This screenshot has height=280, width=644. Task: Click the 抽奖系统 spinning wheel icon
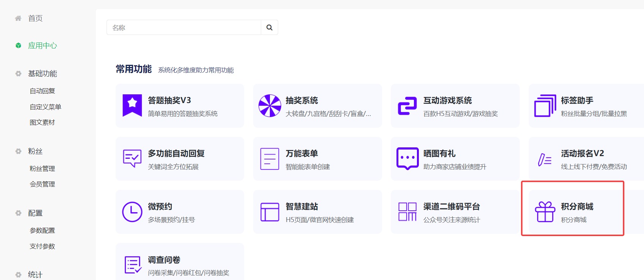270,106
